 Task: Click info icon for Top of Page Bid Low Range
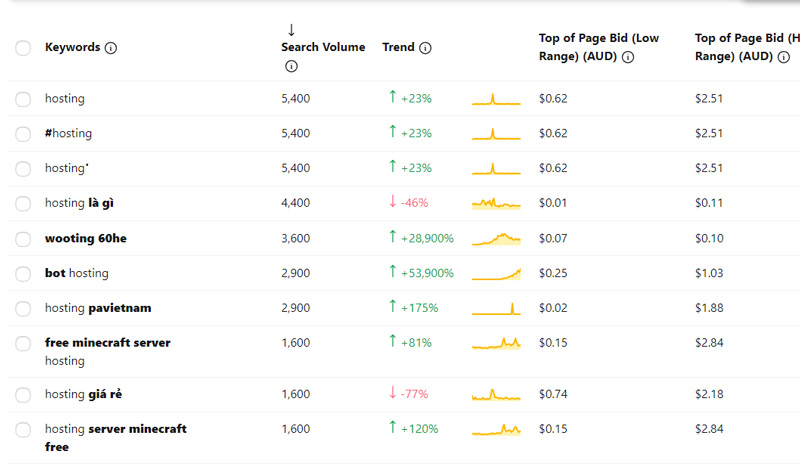[x=628, y=57]
